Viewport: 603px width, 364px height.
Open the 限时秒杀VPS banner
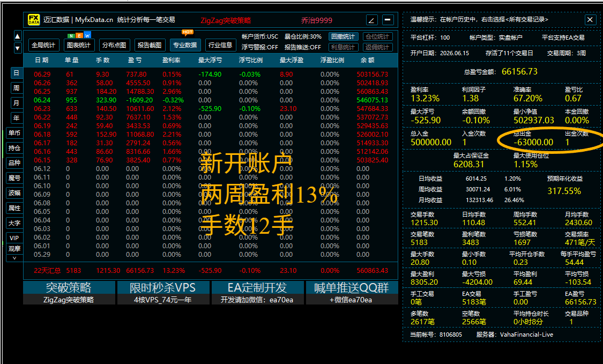[163, 293]
